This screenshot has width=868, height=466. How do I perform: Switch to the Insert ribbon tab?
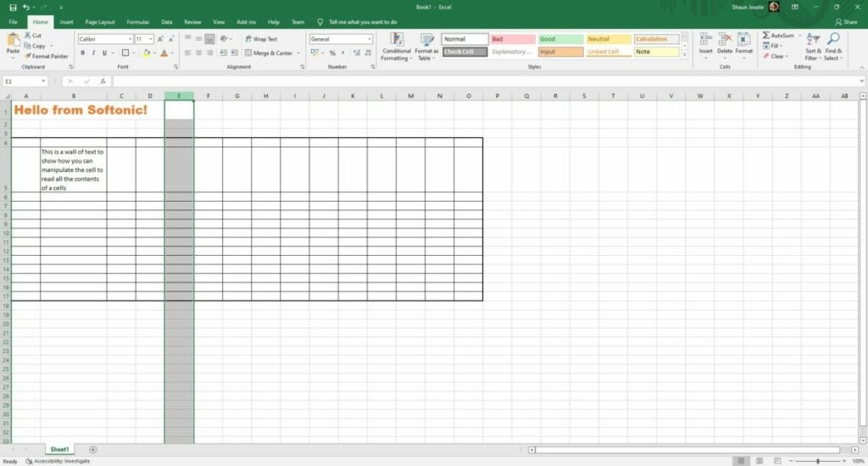[x=66, y=22]
